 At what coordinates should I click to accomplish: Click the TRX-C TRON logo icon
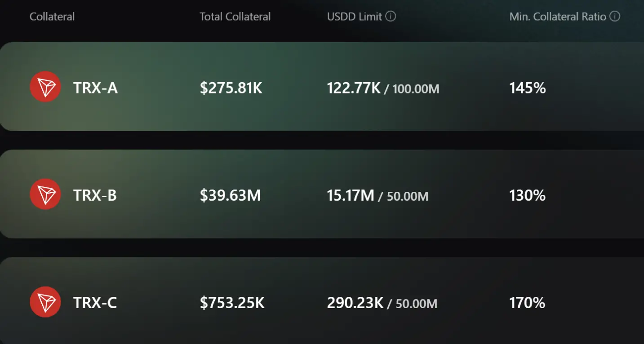45,302
